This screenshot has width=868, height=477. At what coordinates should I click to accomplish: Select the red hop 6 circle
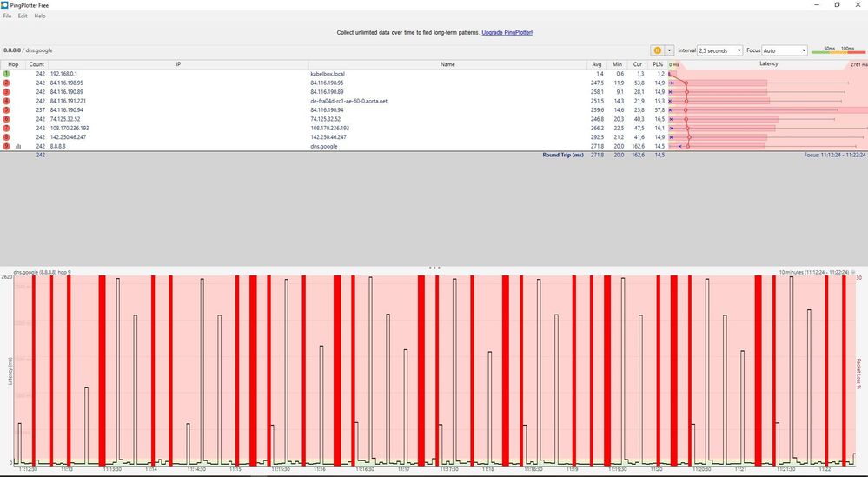click(x=6, y=119)
